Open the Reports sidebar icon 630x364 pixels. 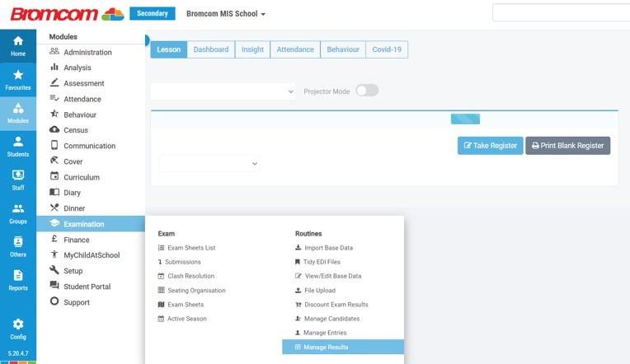18,275
